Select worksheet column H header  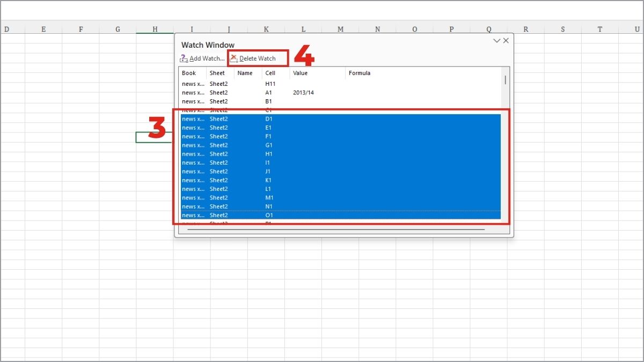155,29
